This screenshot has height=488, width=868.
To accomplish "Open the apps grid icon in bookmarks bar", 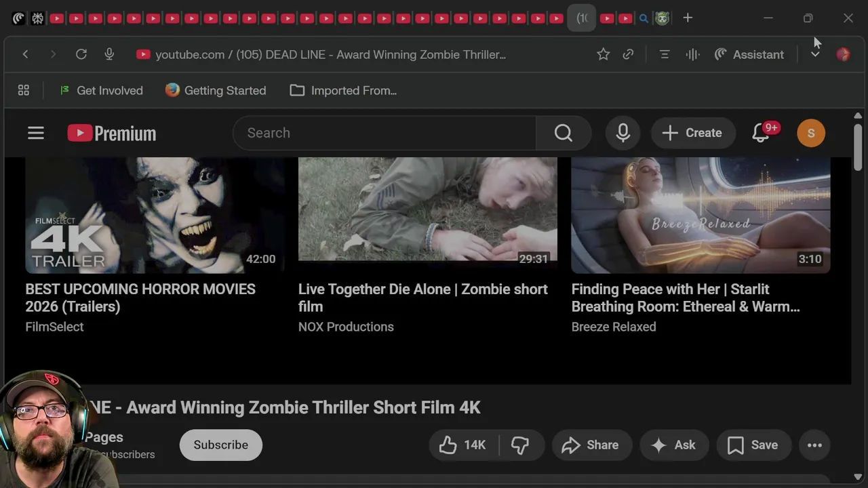I will (x=23, y=90).
